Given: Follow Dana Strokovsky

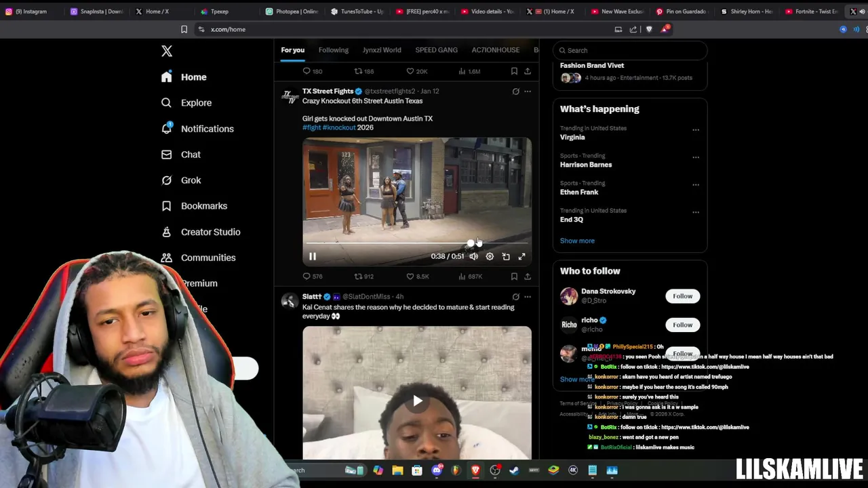Looking at the screenshot, I should (x=683, y=296).
